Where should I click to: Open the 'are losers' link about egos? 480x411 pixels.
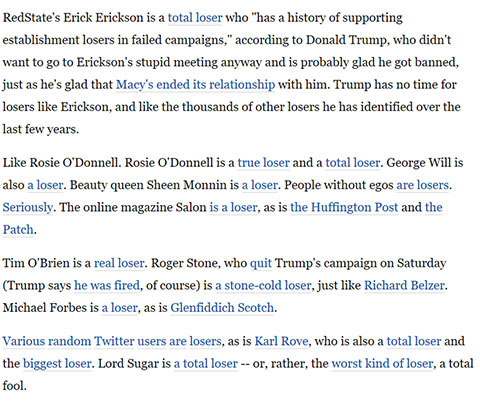click(x=422, y=185)
